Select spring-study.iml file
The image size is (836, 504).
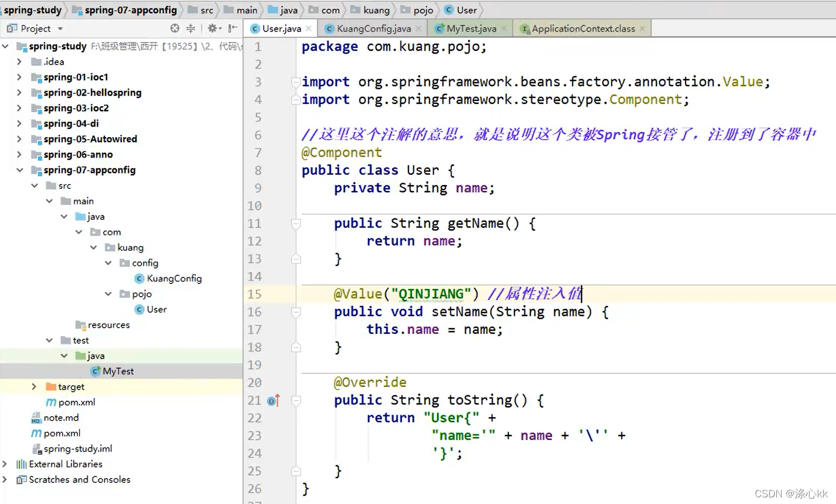pos(72,449)
